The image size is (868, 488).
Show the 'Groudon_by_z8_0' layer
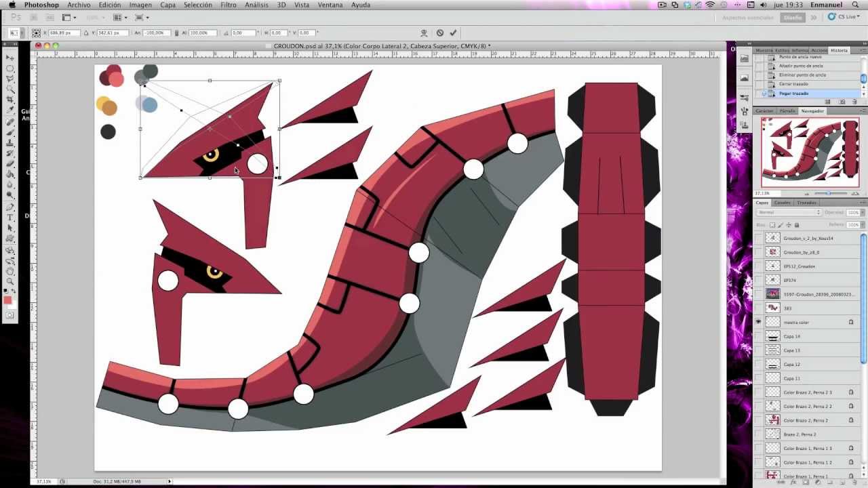(758, 252)
